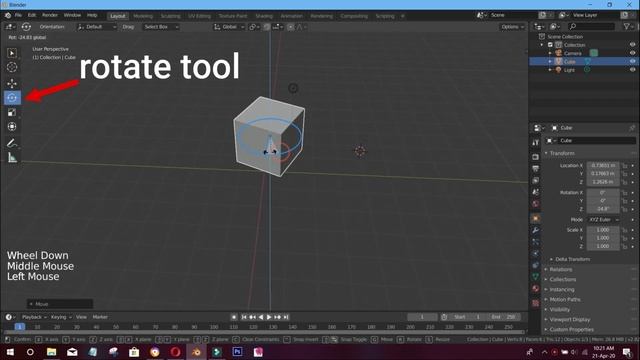Play the animation forward
The width and height of the screenshot is (640, 360).
click(x=269, y=317)
